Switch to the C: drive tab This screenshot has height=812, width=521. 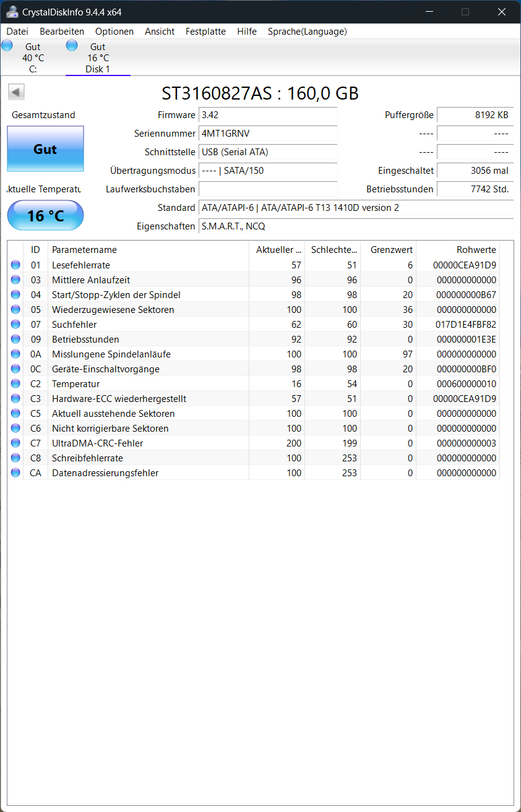tap(33, 58)
